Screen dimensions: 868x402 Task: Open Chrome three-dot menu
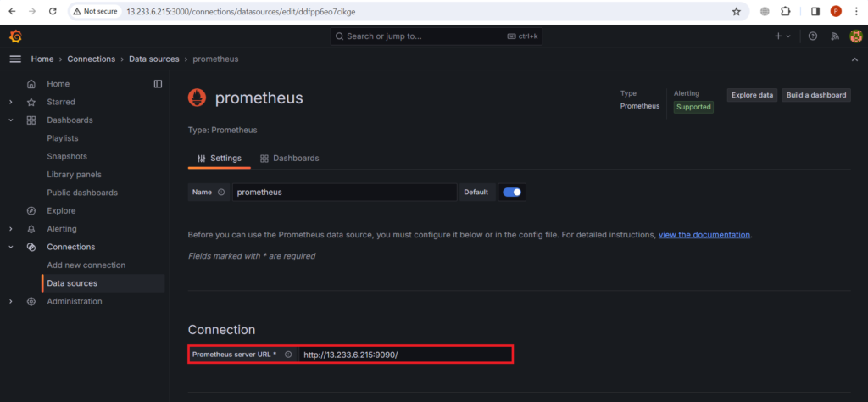857,11
